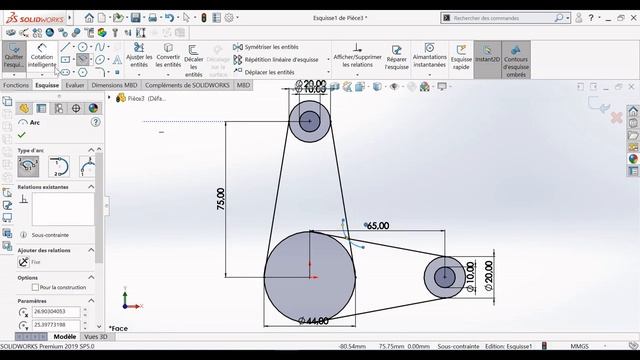
Task: Toggle Esquisse rapide
Action: [x=461, y=57]
